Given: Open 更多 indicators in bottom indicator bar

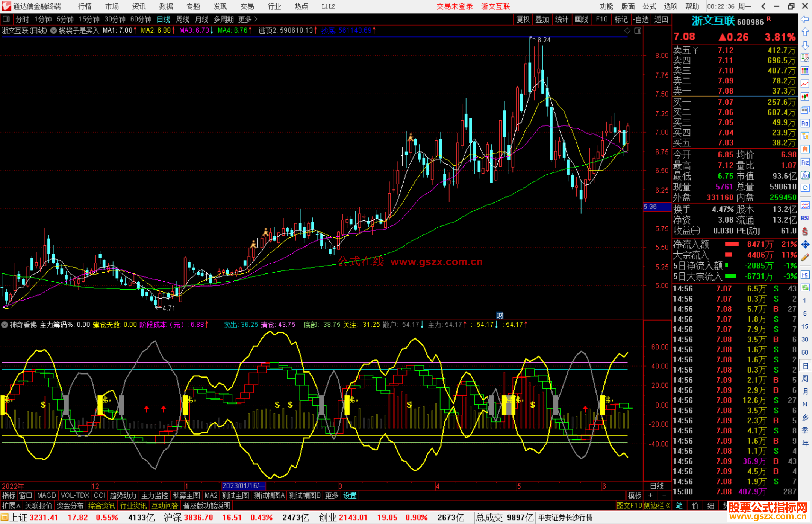Looking at the screenshot, I should pyautogui.click(x=332, y=496).
